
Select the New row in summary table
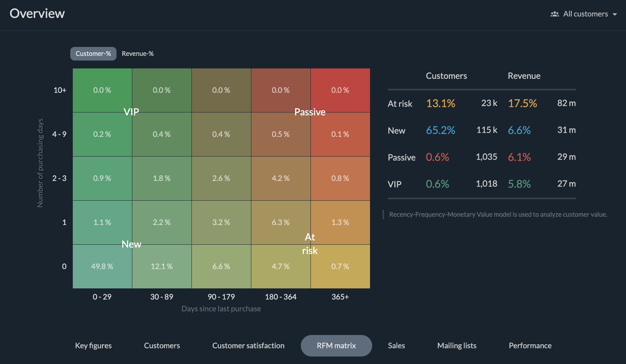[482, 130]
